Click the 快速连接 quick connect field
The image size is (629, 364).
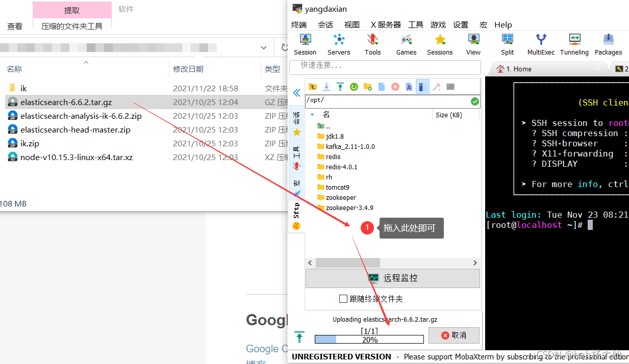(x=385, y=67)
